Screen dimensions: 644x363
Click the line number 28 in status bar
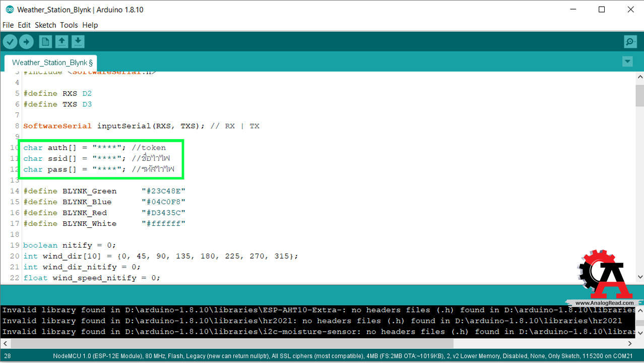pyautogui.click(x=7, y=356)
